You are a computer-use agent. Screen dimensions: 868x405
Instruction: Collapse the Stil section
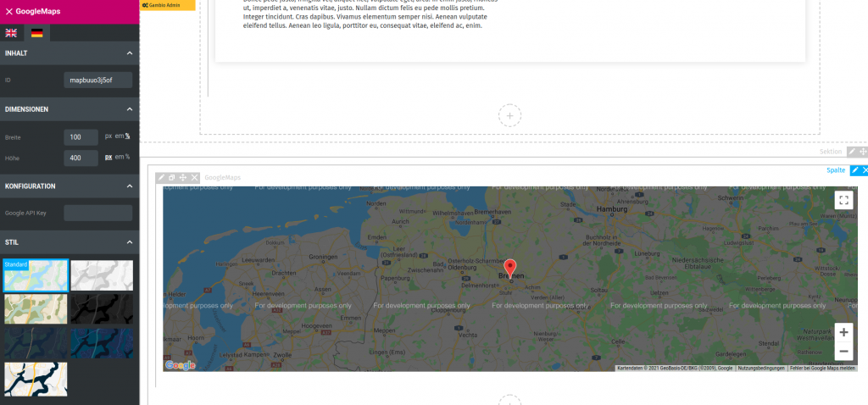click(x=129, y=242)
